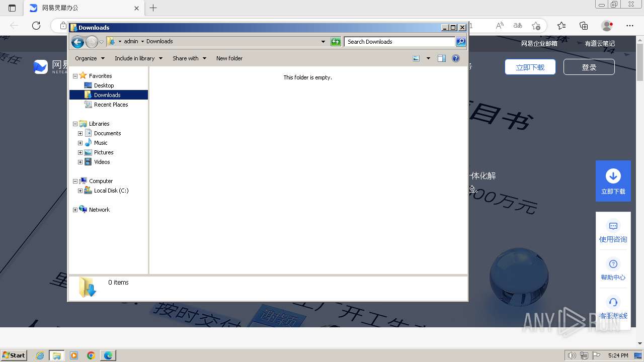644x362 pixels.
Task: Click Edge profile avatar
Action: tap(607, 26)
